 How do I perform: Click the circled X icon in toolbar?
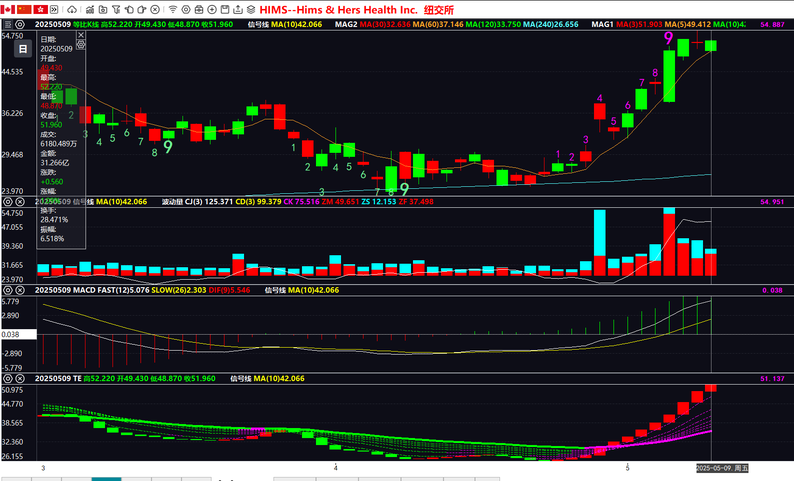(x=155, y=9)
